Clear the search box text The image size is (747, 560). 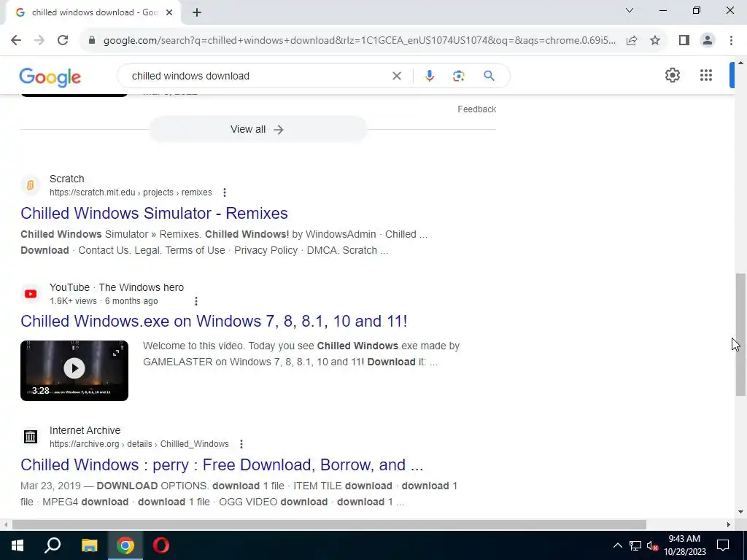pos(396,76)
